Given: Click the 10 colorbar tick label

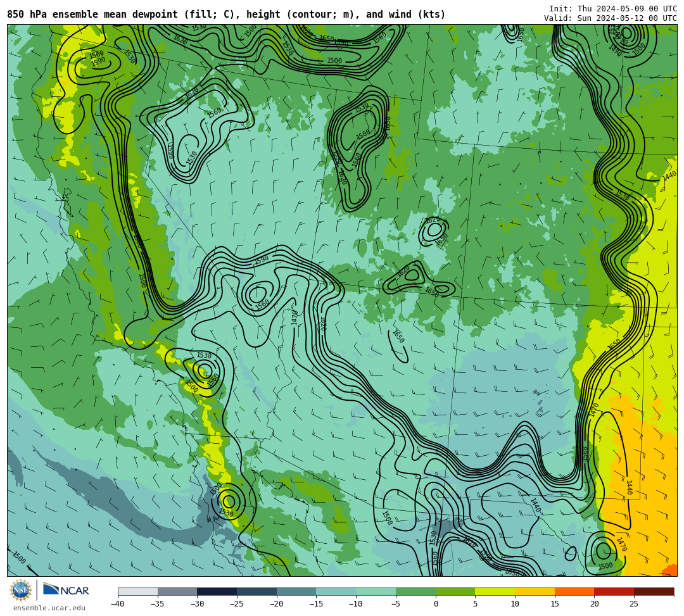Looking at the screenshot, I should 515,604.
